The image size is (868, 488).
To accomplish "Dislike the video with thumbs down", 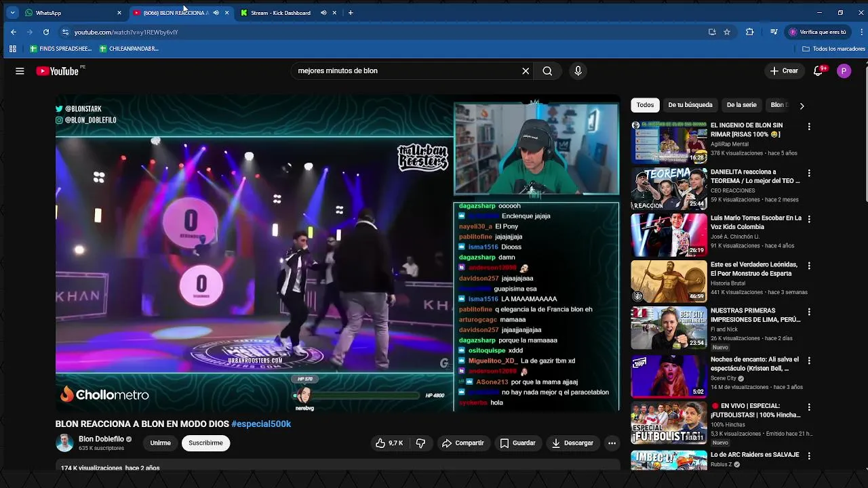I will pyautogui.click(x=420, y=443).
